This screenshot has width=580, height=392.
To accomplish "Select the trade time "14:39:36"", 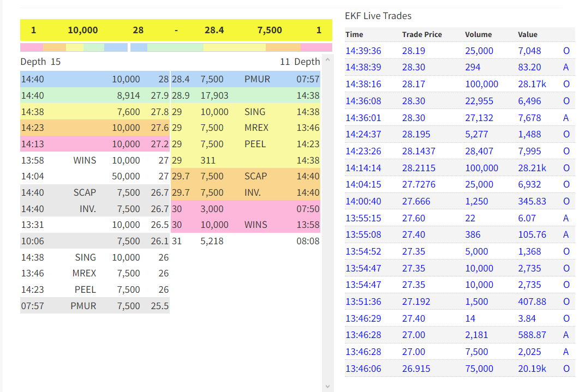I will tap(363, 51).
